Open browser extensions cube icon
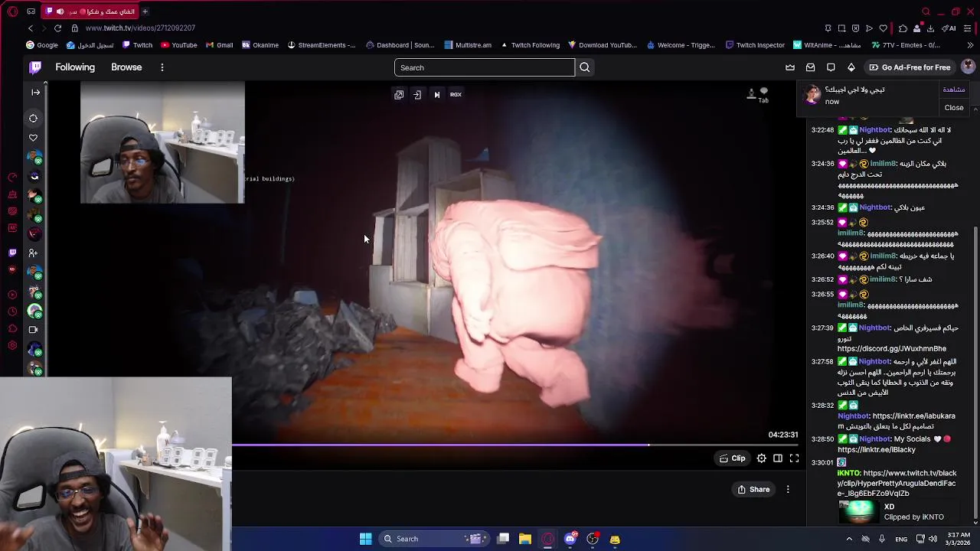The height and width of the screenshot is (551, 980). coord(903,28)
